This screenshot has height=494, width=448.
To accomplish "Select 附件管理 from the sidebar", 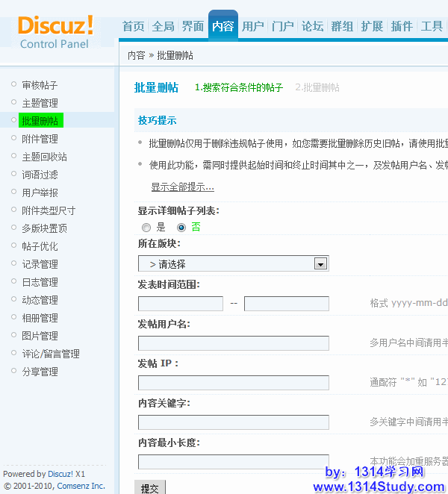I will pyautogui.click(x=40, y=139).
